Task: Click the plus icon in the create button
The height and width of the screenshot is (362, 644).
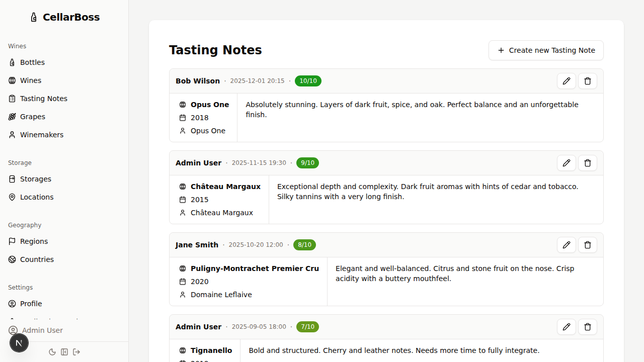Action: tap(501, 50)
